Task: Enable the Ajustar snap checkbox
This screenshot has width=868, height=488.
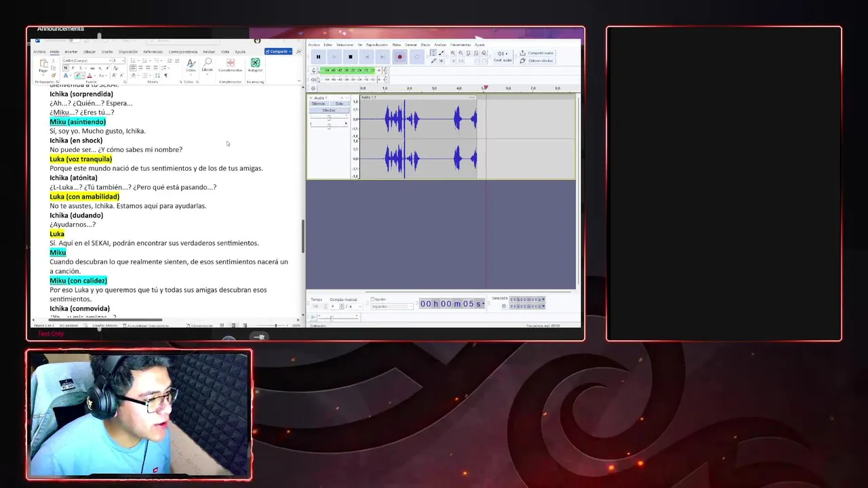Action: pos(372,299)
